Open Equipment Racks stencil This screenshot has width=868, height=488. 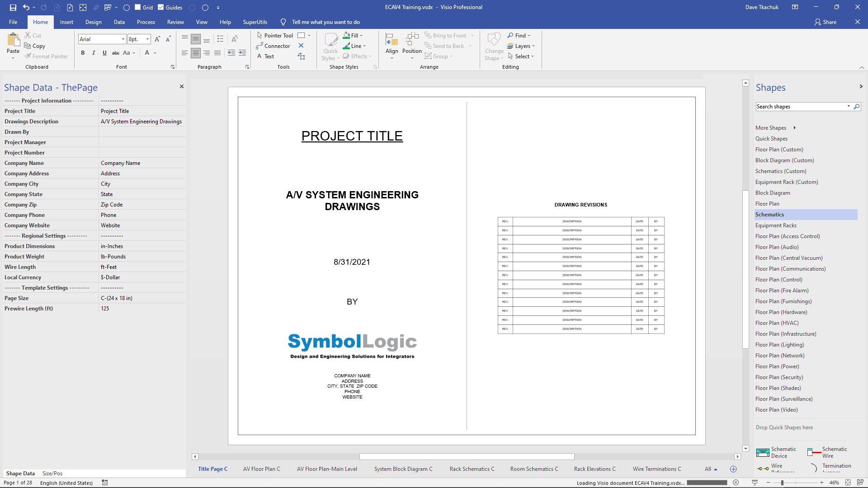point(776,225)
